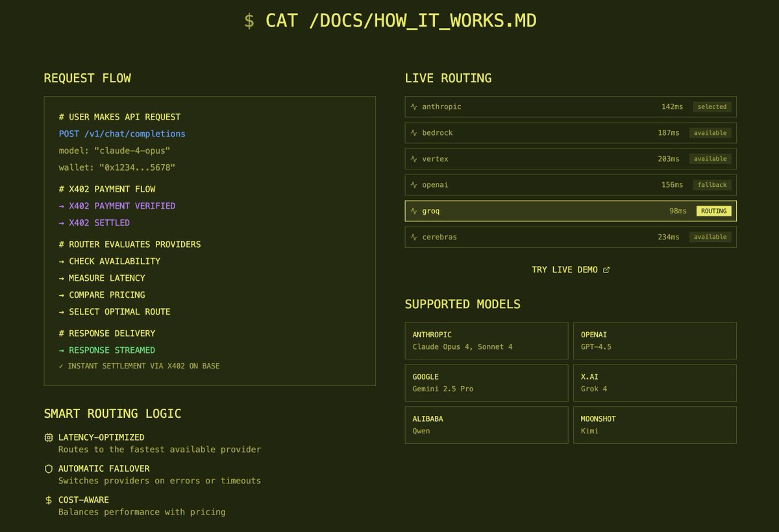Click the 142ms latency value

pos(672,107)
